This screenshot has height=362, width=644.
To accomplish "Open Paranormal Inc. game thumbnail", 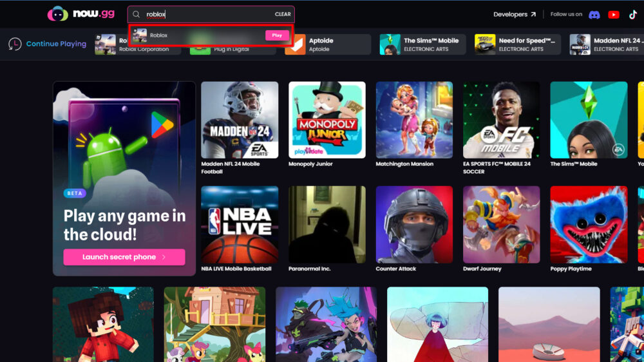I will pos(327,225).
